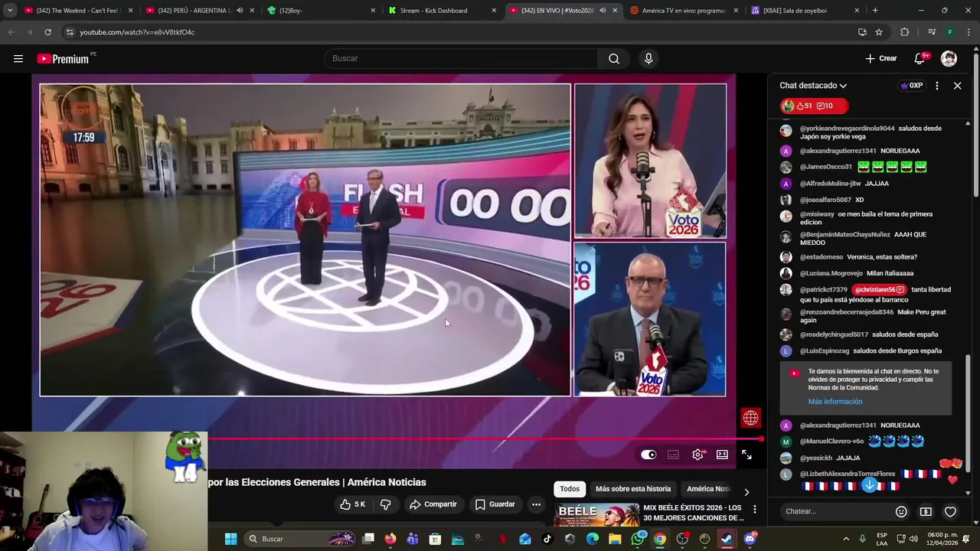Open player settings gear
980x551 pixels.
pos(698,455)
